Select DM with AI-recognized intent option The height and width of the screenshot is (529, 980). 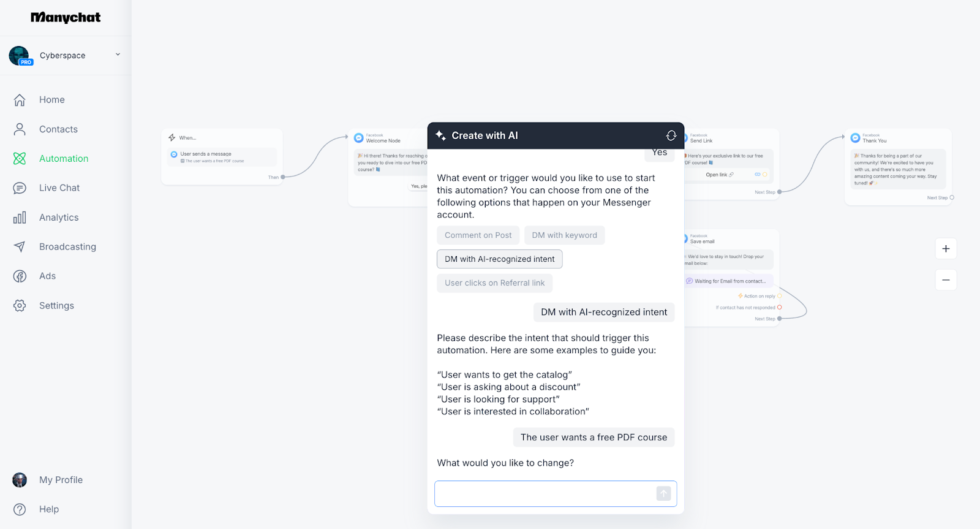499,259
